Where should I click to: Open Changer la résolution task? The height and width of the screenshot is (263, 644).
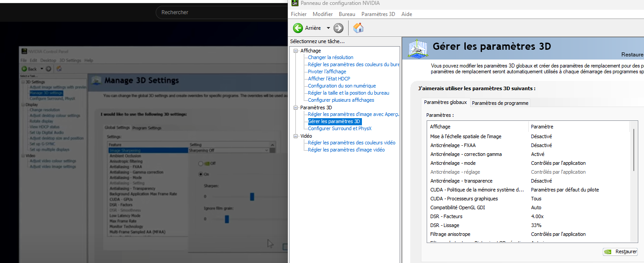(x=330, y=57)
